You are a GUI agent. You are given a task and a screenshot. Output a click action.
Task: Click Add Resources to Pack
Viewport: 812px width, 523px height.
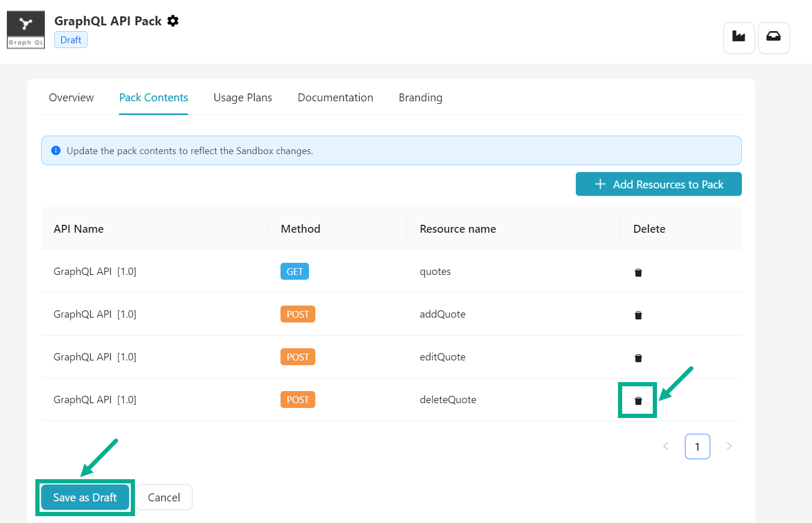pos(659,184)
